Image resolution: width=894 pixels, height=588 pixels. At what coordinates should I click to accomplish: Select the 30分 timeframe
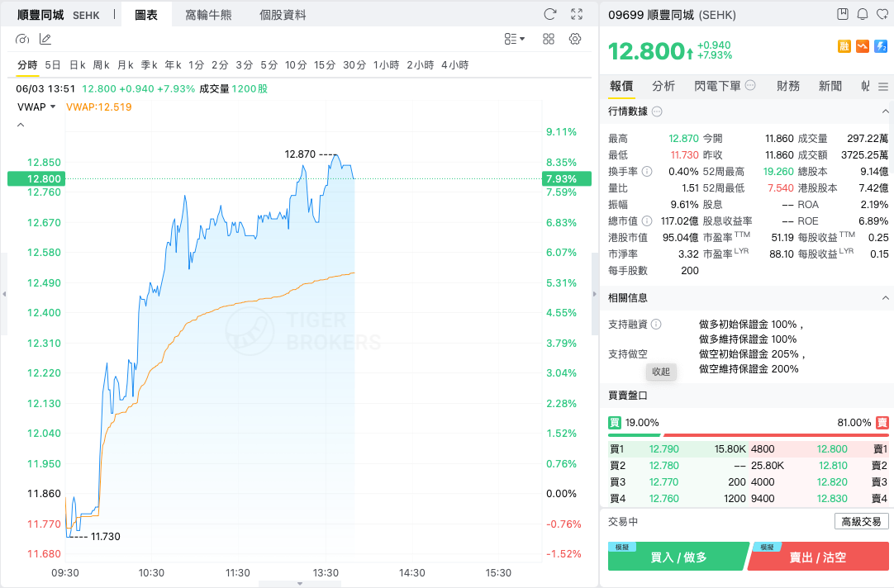354,65
